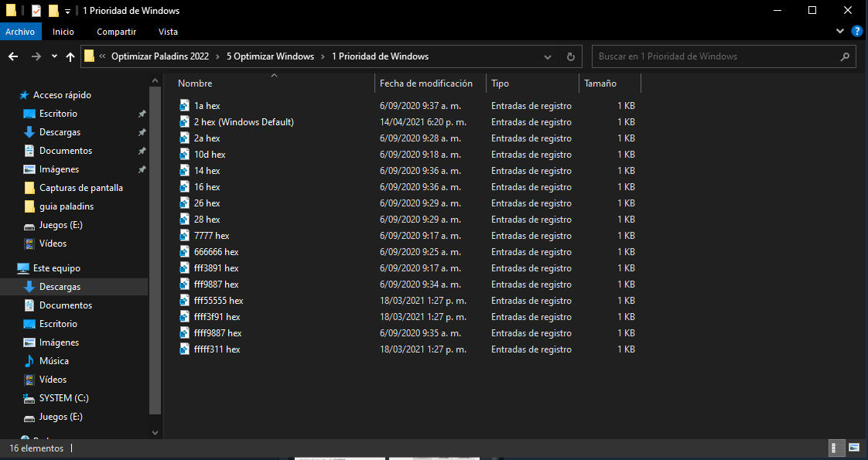Viewport: 868px width, 460px height.
Task: Switch to details view in status bar
Action: [x=836, y=448]
